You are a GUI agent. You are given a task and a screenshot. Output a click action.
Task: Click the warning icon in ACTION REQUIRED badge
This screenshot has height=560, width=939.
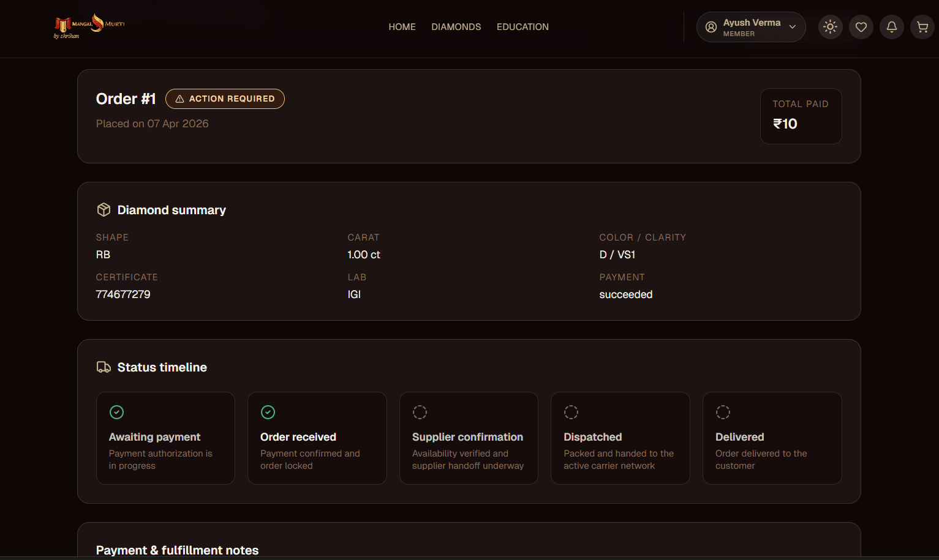179,99
